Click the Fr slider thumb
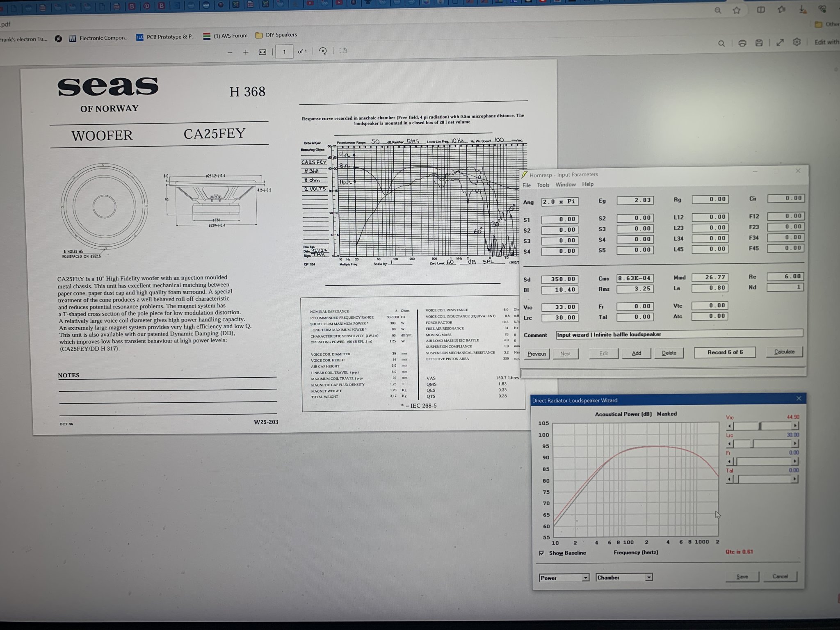The height and width of the screenshot is (630, 840). [x=735, y=461]
